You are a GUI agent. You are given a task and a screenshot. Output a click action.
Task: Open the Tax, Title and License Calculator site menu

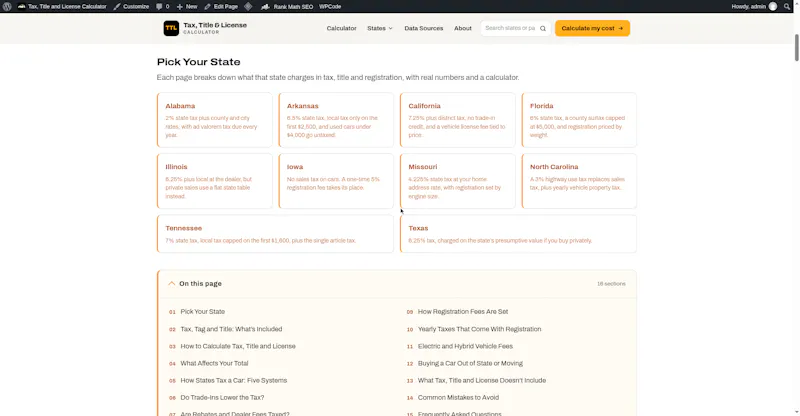click(62, 7)
